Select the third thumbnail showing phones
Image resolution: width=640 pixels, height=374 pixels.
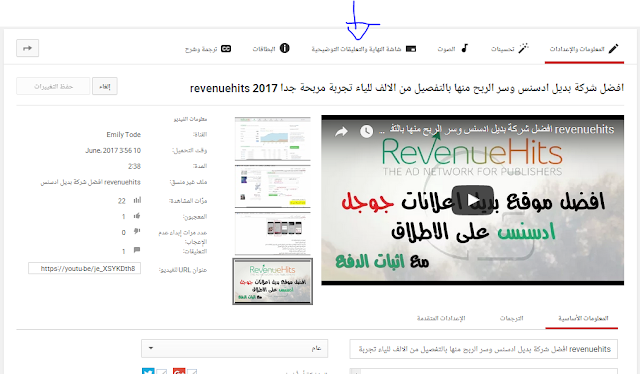click(x=273, y=234)
